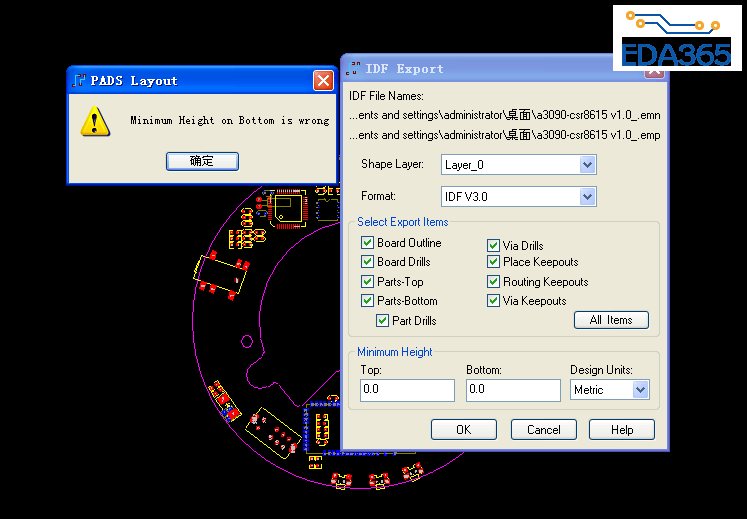Click the 'Select Export Items' group label

403,222
